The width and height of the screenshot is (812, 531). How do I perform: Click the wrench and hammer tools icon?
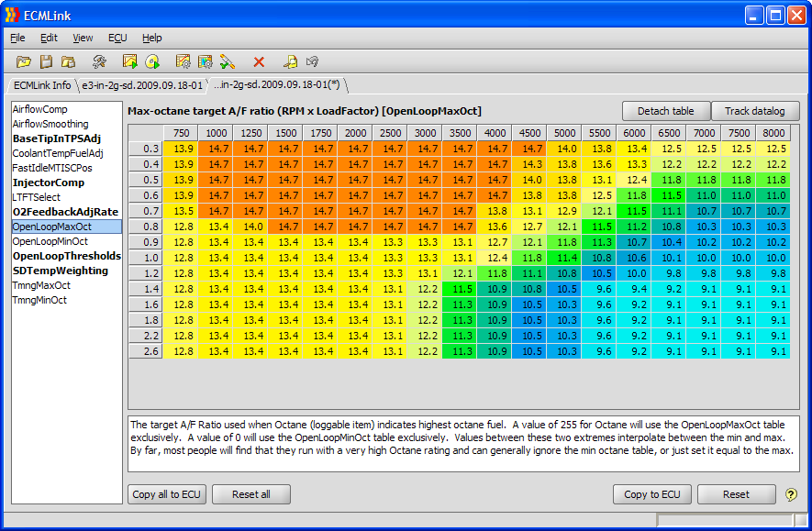[99, 61]
